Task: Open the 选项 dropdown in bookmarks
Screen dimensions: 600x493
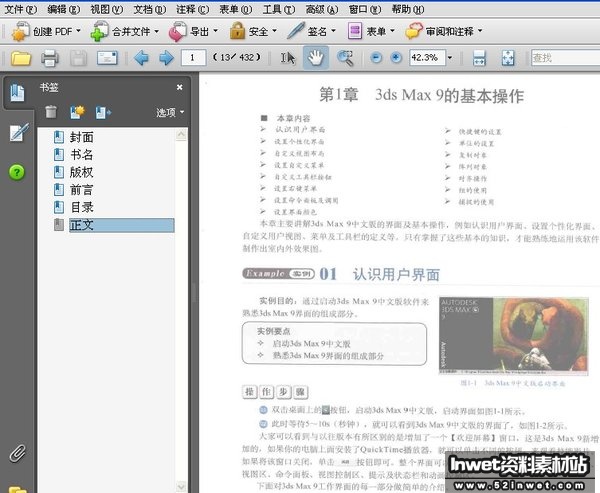Action: pos(170,112)
